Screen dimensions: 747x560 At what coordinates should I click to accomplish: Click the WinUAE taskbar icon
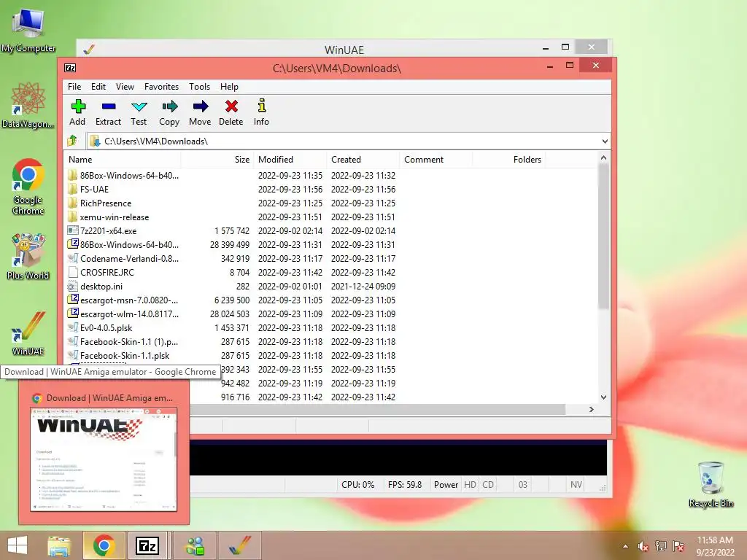point(239,545)
